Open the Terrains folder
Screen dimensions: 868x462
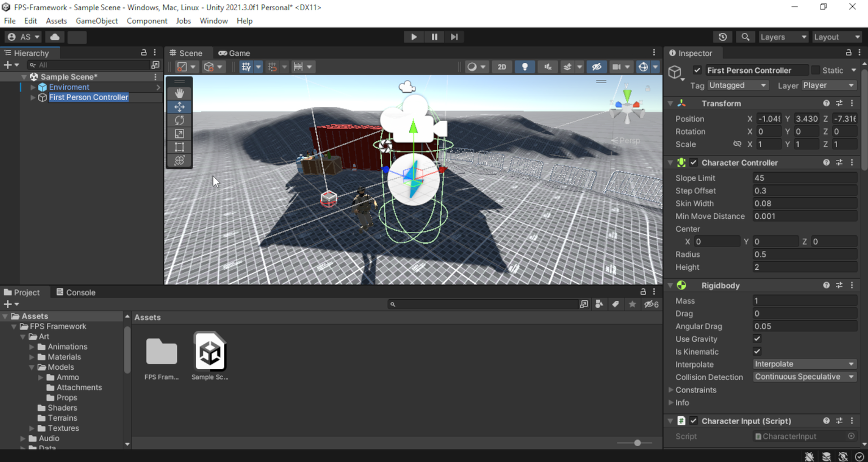[x=62, y=418]
